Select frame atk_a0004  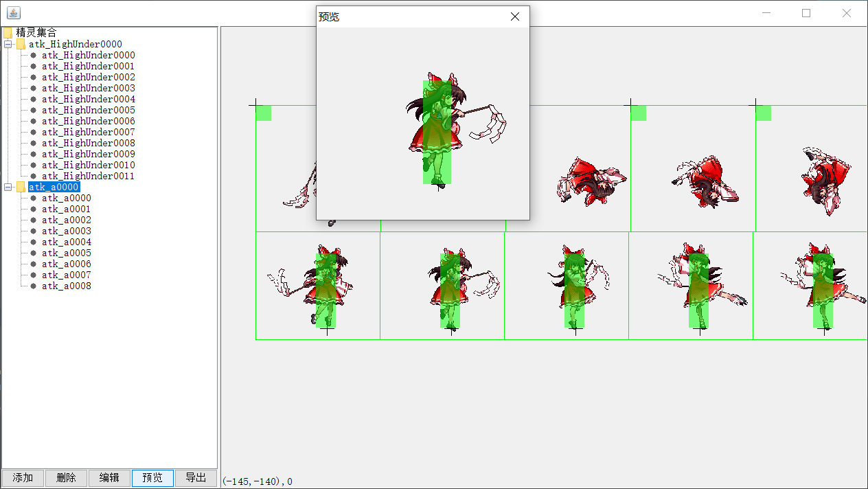(x=66, y=242)
